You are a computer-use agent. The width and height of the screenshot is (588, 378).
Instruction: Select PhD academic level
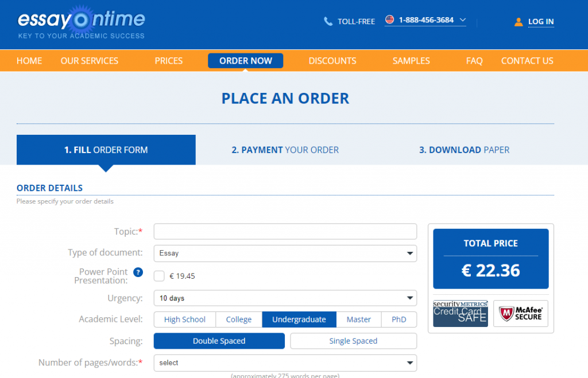tap(399, 319)
